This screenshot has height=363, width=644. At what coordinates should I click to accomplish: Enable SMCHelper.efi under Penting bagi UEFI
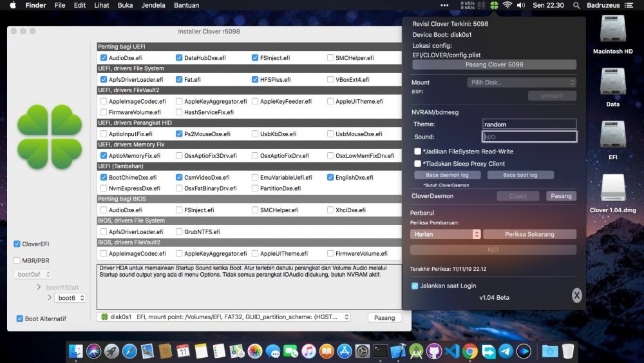pyautogui.click(x=330, y=57)
